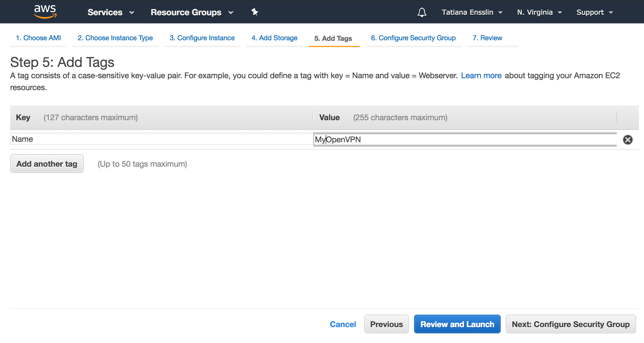Viewport: 644px width, 343px height.
Task: Expand the Services dropdown
Action: pos(110,12)
